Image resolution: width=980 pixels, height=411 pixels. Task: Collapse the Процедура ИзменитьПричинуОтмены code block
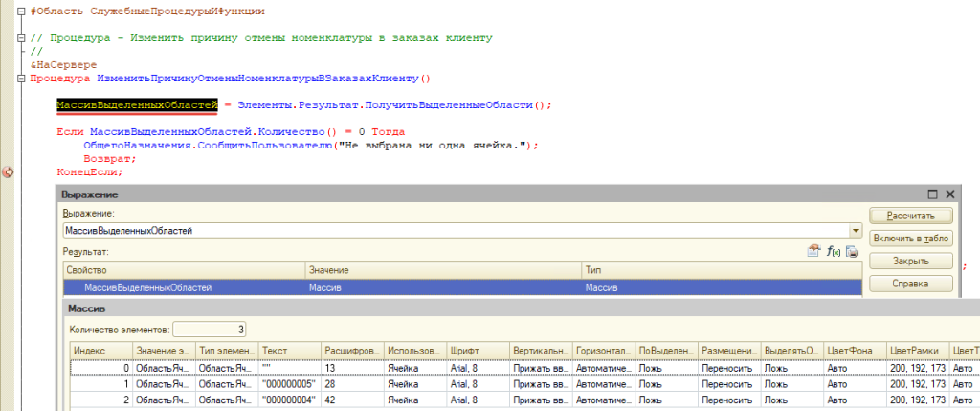(x=22, y=79)
